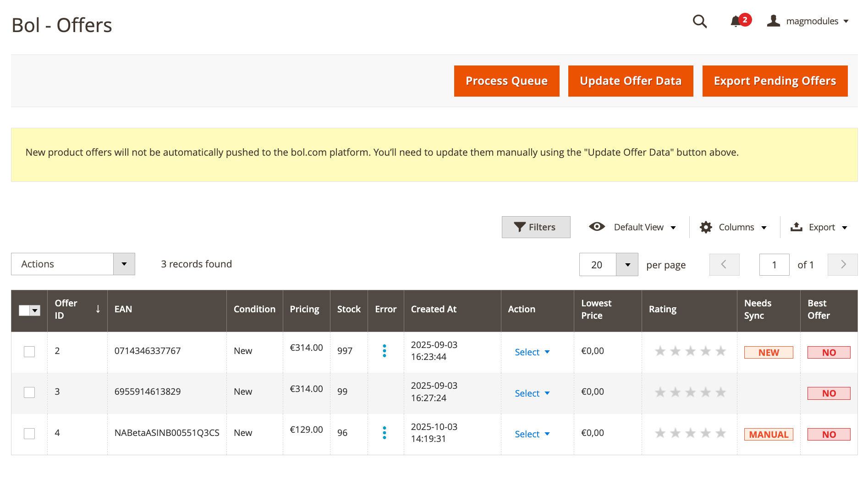Screen dimensions: 868x479
Task: Go to previous page arrow
Action: 724,265
